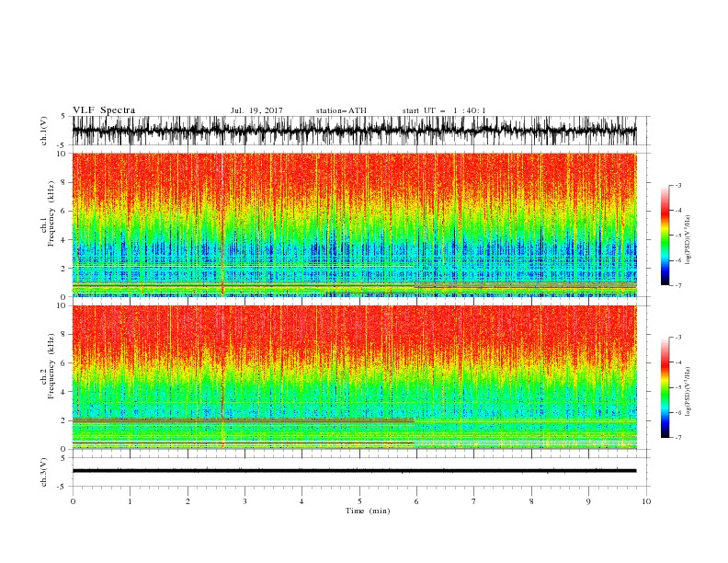728x563 pixels.
Task: Click the ch.2 colorbar "log(PSD)(V²/Hz)" label
Action: coord(688,391)
